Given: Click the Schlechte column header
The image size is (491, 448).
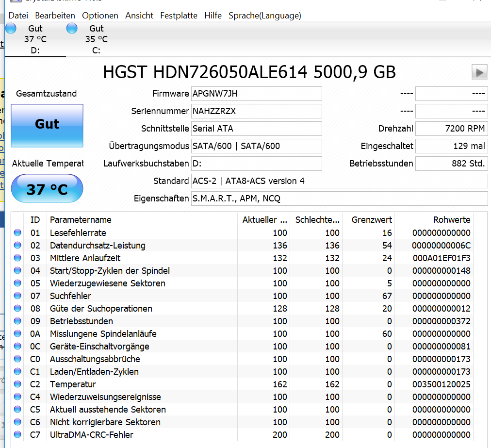Looking at the screenshot, I should click(x=316, y=219).
